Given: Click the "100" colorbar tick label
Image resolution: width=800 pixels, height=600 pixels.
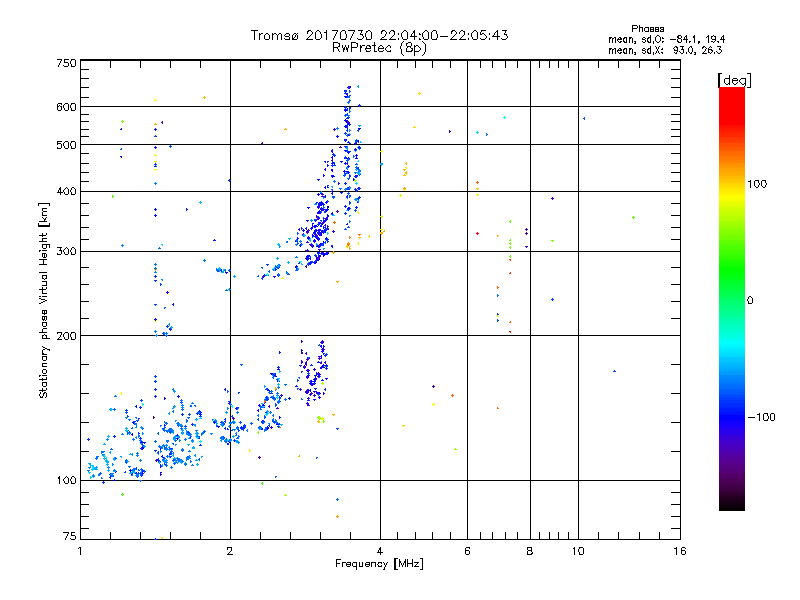Looking at the screenshot, I should click(x=757, y=184).
